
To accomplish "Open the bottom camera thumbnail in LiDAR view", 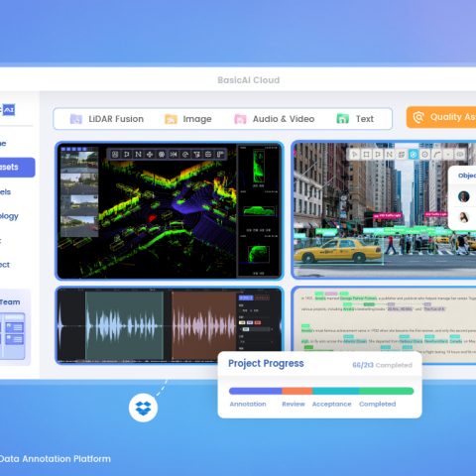I will [79, 226].
